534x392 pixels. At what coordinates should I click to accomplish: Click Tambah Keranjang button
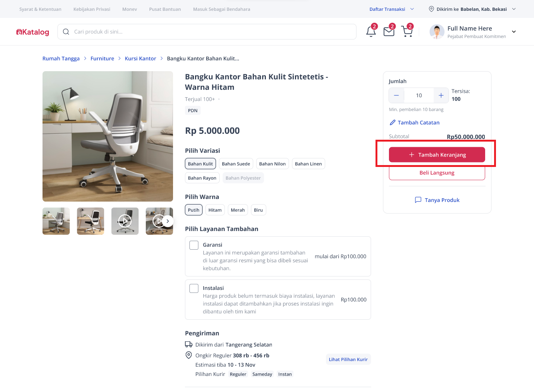[437, 155]
